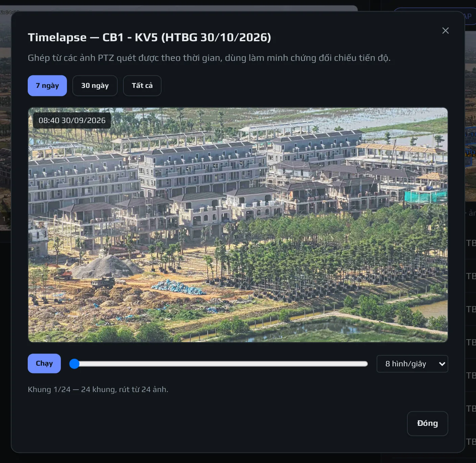This screenshot has width=476, height=463.
Task: Close the Timelapse dialog with the X icon
Action: click(x=446, y=31)
